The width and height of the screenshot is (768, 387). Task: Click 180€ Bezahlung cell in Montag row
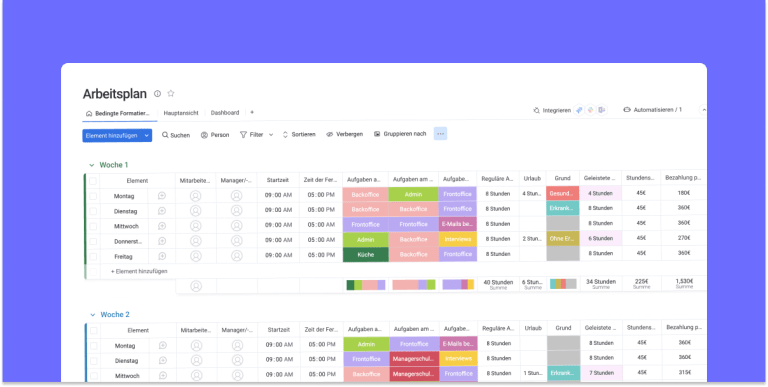pos(684,193)
